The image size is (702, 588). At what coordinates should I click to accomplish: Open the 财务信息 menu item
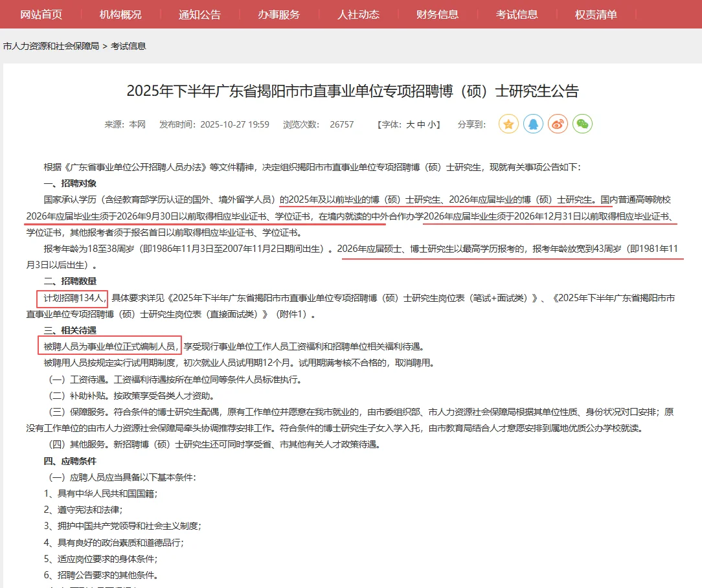click(x=437, y=14)
